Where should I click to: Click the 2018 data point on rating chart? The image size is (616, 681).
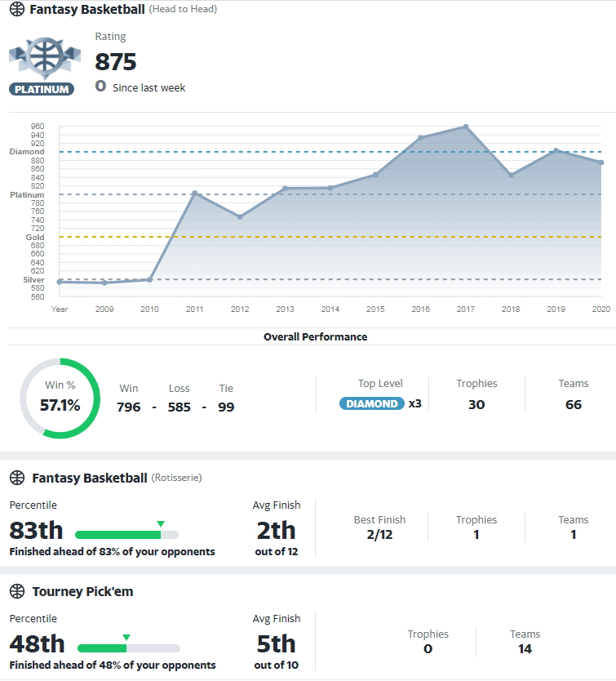click(x=511, y=175)
